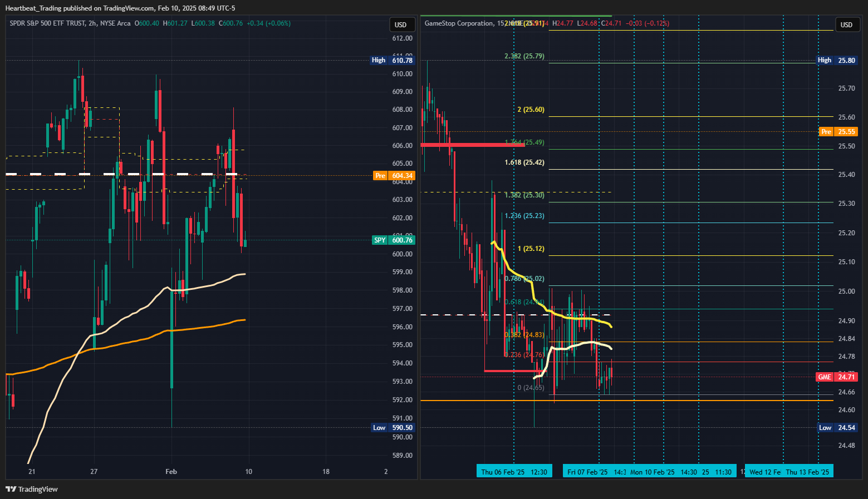Click the O600.40 open value in SPY header
This screenshot has height=499, width=868.
tap(147, 23)
